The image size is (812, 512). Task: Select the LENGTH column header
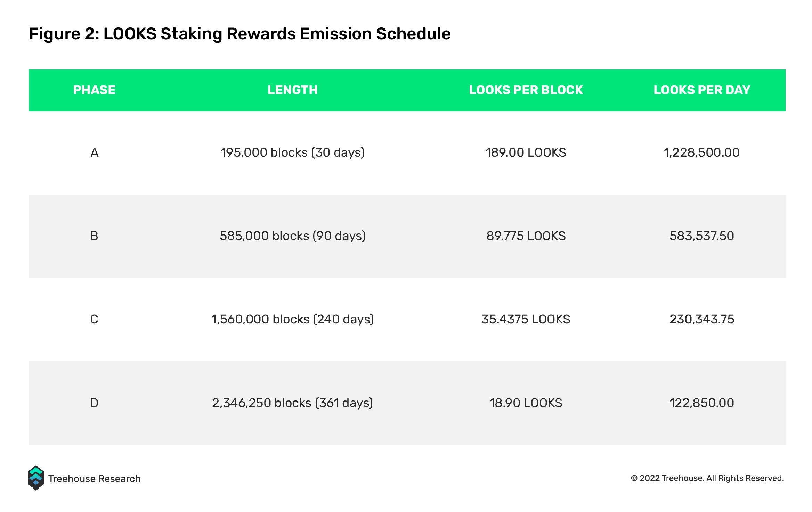click(292, 90)
